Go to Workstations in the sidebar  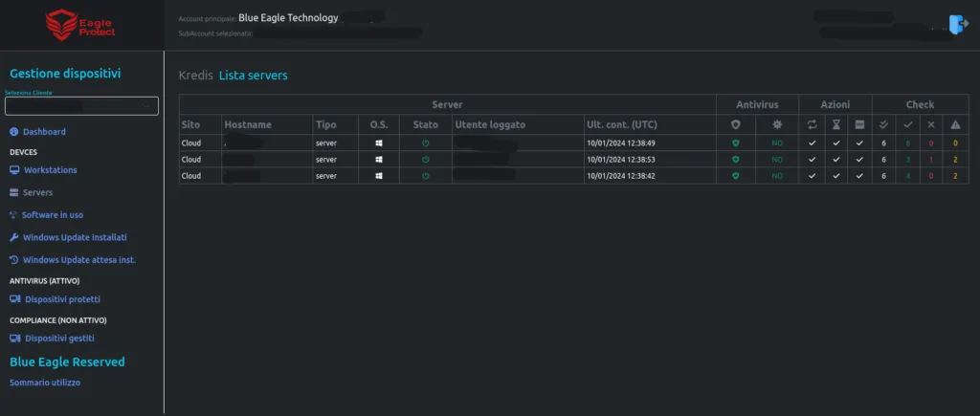tap(51, 170)
